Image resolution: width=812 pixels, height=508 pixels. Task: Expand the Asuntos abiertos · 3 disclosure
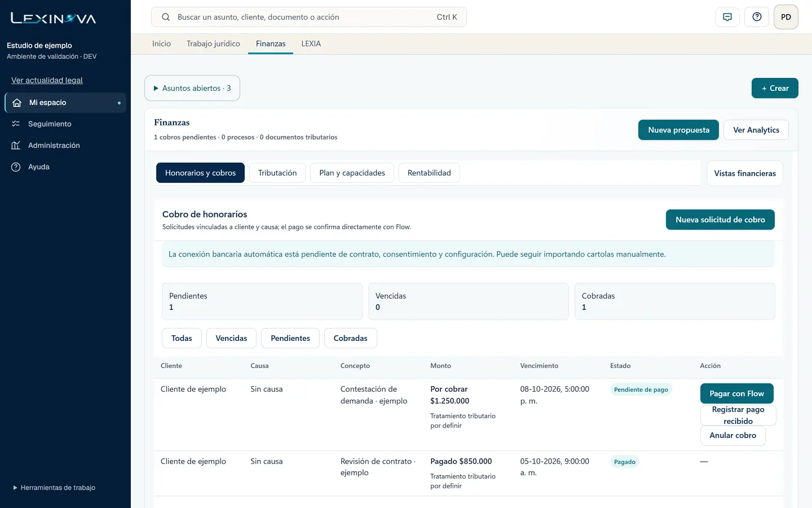click(192, 88)
